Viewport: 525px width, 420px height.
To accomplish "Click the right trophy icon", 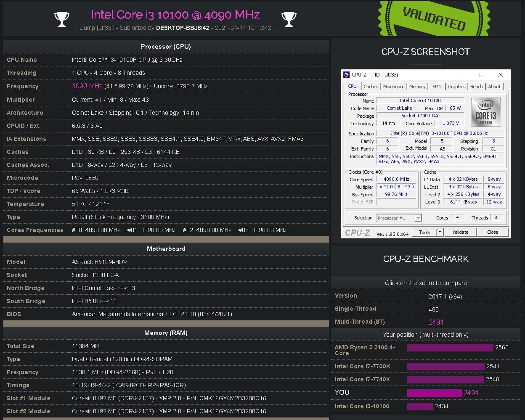I will click(289, 19).
